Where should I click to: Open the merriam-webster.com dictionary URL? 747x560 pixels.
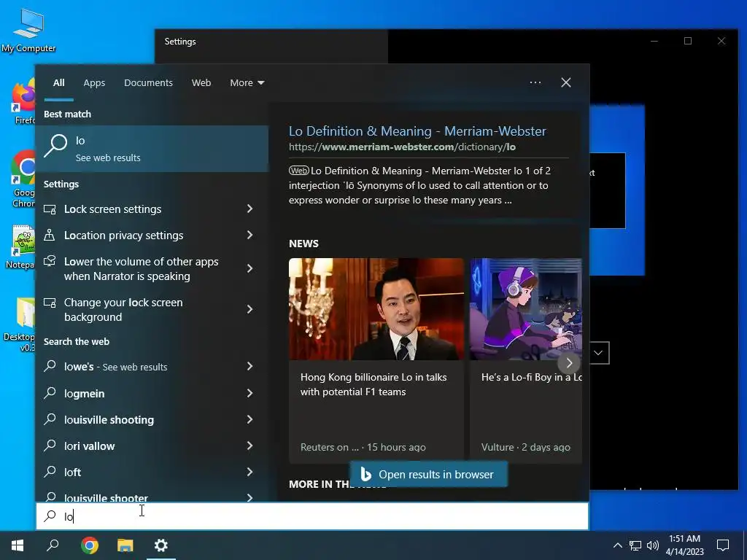(x=402, y=147)
